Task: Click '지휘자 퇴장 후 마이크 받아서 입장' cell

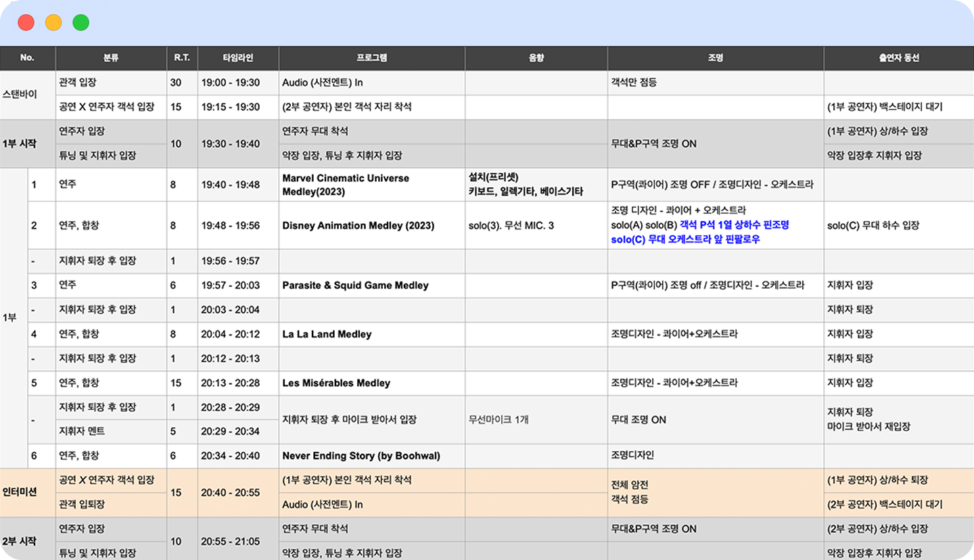Action: tap(371, 419)
